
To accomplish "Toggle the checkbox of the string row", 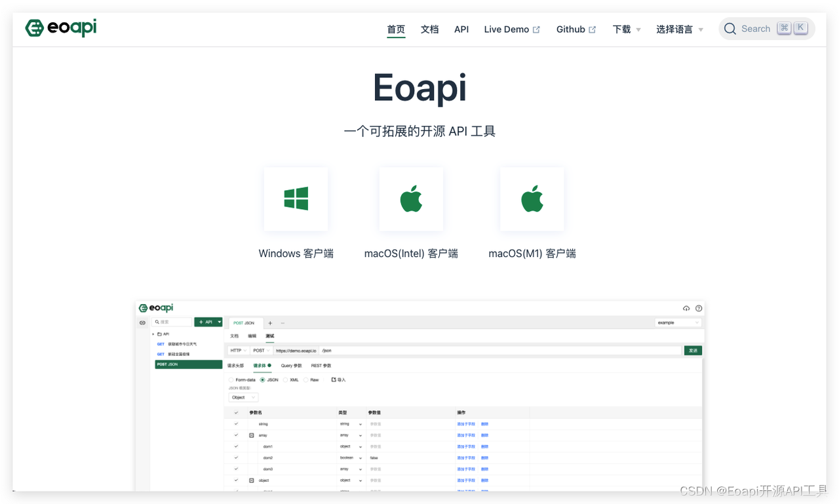I will 236,424.
